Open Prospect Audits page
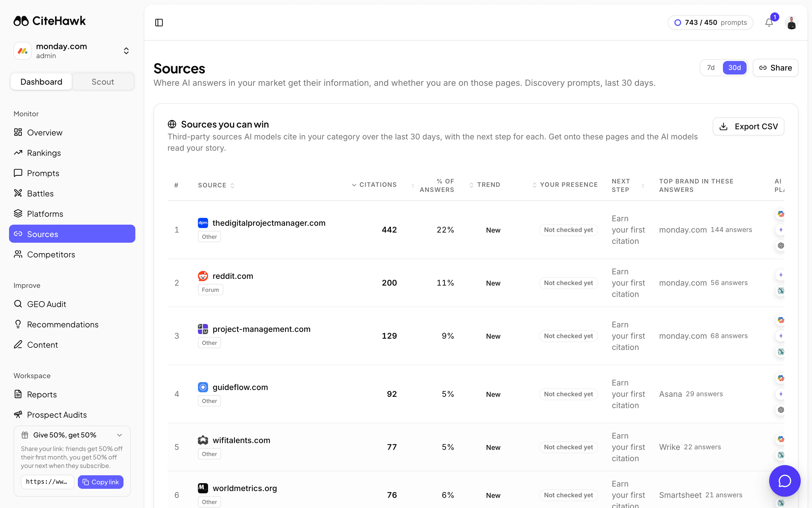The height and width of the screenshot is (508, 812). (72, 415)
